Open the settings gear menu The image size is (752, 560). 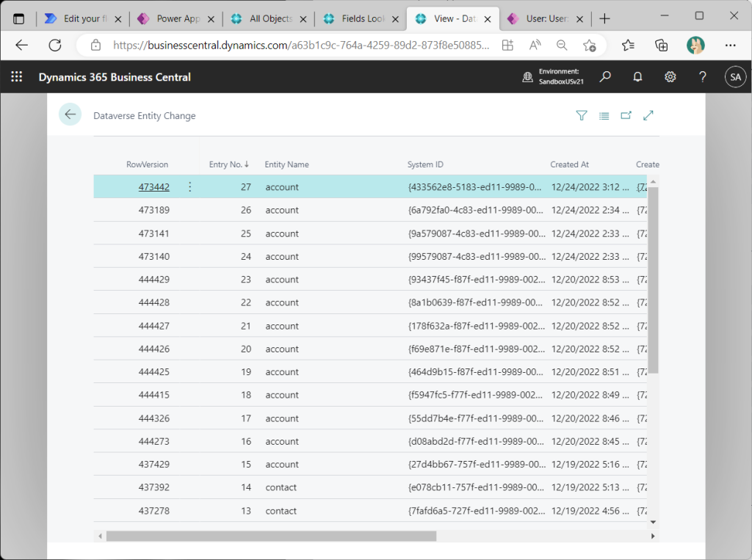coord(670,77)
